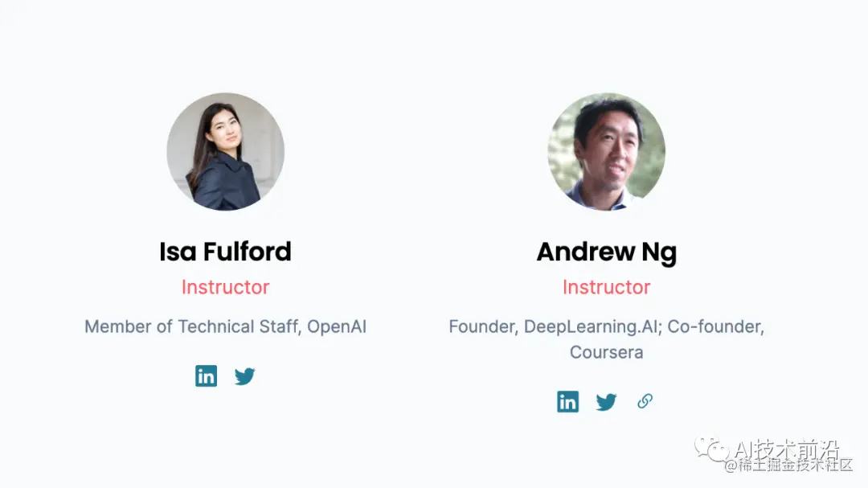The width and height of the screenshot is (868, 488).
Task: Click the Andrew Ng name heading
Action: 607,252
